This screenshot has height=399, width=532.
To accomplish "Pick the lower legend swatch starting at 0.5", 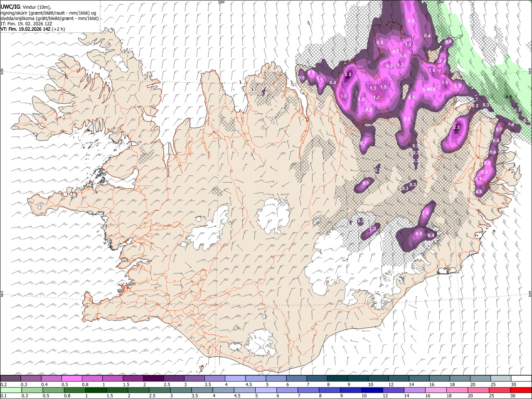I will [53, 390].
